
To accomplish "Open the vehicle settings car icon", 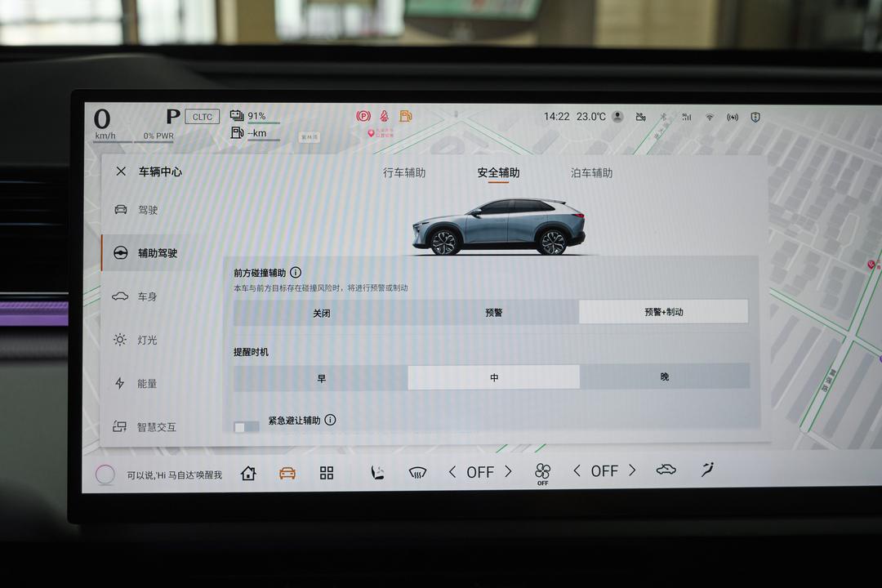I will pyautogui.click(x=287, y=473).
